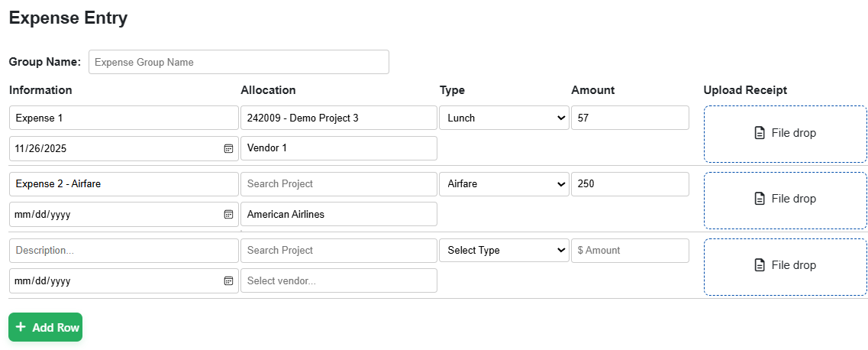Edit the Expense 2 - Airfare description field
868x350 pixels.
[124, 184]
